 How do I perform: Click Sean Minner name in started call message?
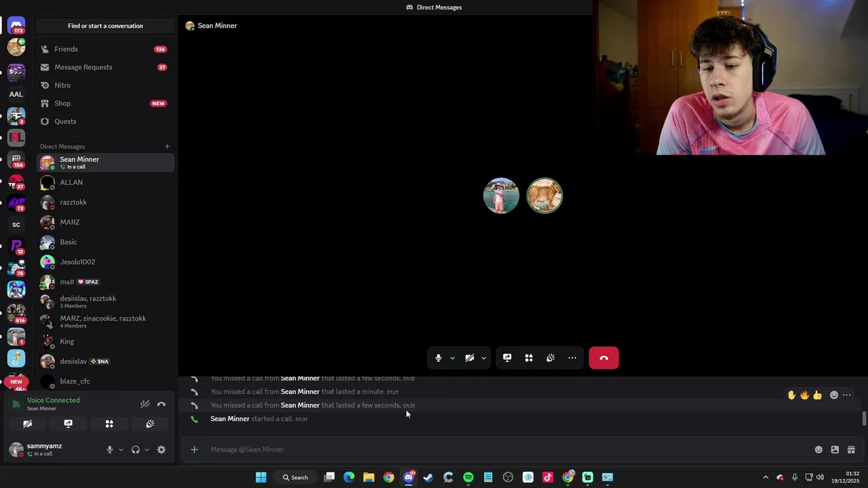click(x=230, y=419)
